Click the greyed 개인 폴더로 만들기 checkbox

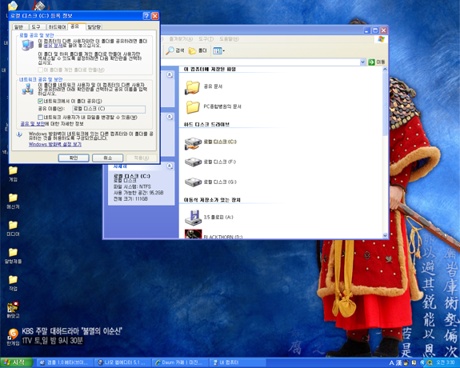(x=40, y=70)
